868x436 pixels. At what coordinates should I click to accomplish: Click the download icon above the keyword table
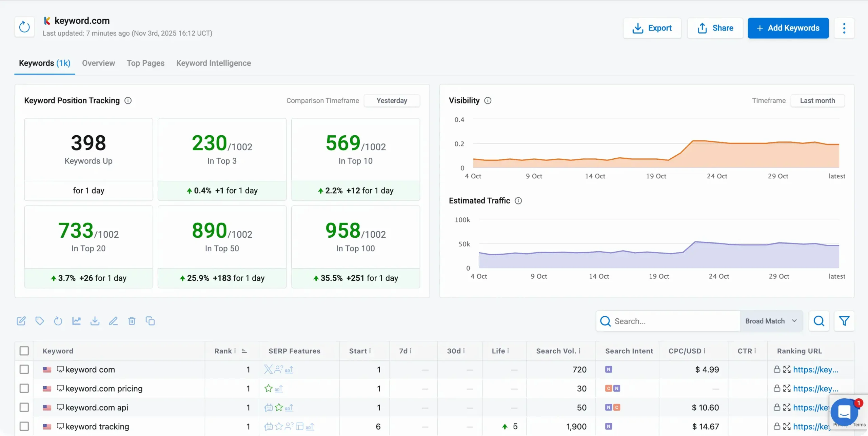coord(95,321)
